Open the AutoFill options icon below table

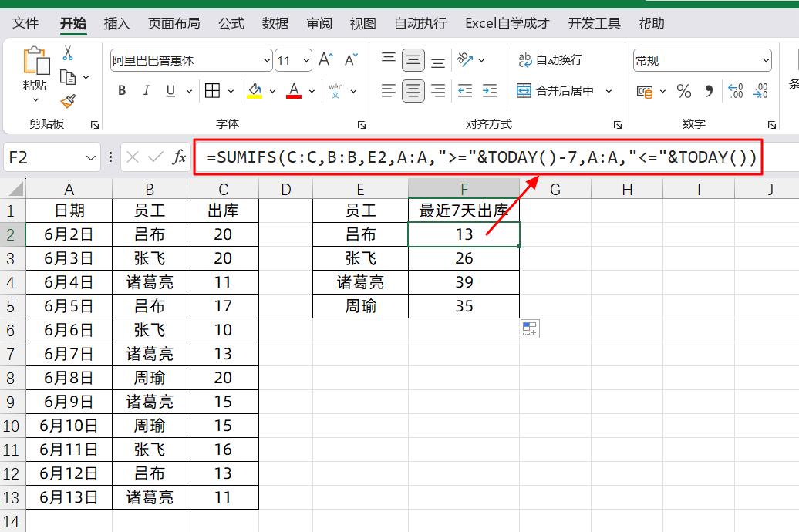[x=530, y=328]
